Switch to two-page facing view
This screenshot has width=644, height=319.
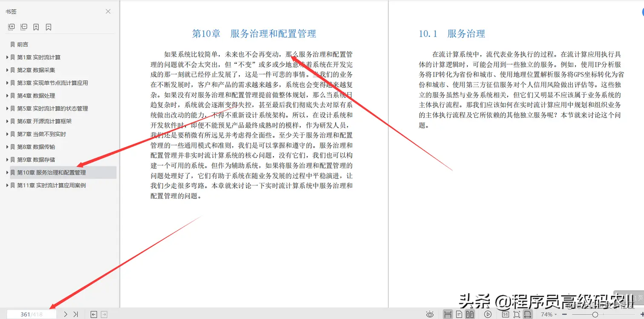[x=471, y=314]
